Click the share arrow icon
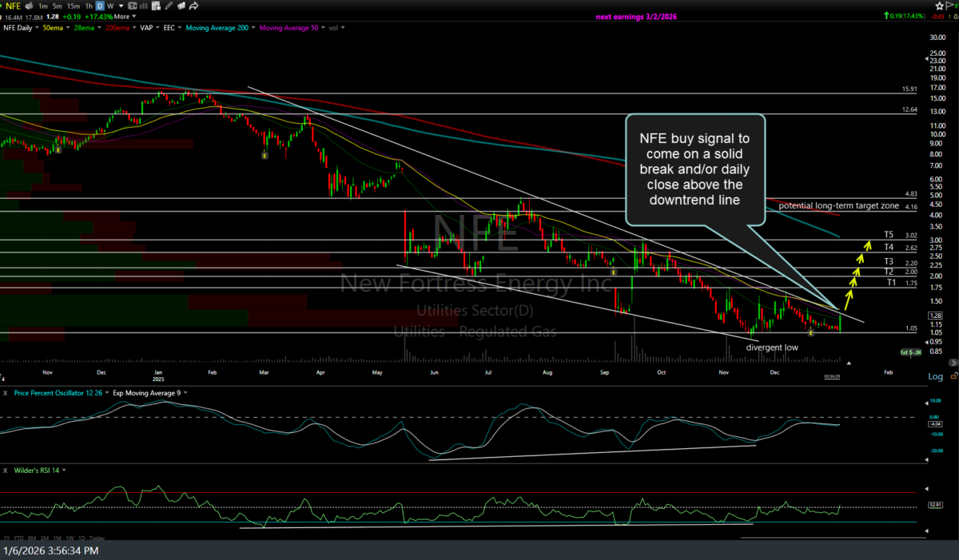The width and height of the screenshot is (959, 560). 194,6
